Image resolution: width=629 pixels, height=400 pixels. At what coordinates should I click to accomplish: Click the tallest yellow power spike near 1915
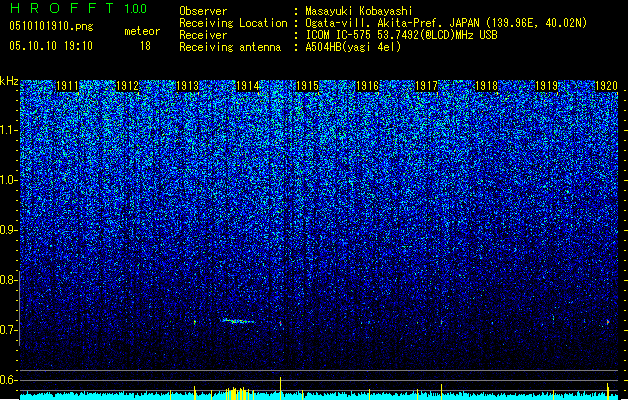pyautogui.click(x=280, y=388)
